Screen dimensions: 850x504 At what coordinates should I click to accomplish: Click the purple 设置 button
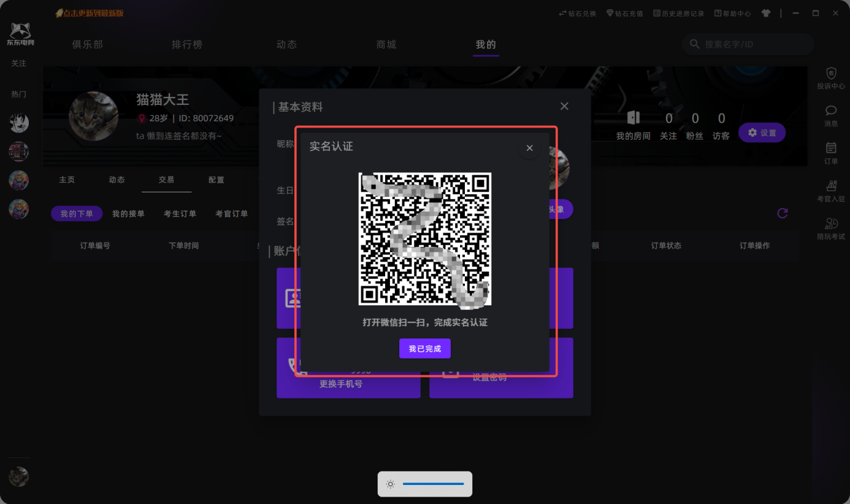pyautogui.click(x=762, y=132)
